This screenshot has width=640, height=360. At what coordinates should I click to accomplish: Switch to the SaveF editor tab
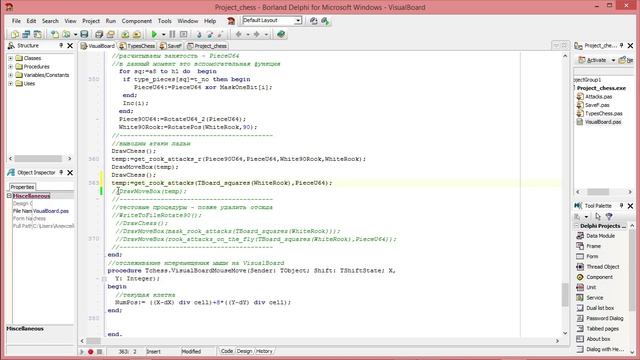coord(171,46)
